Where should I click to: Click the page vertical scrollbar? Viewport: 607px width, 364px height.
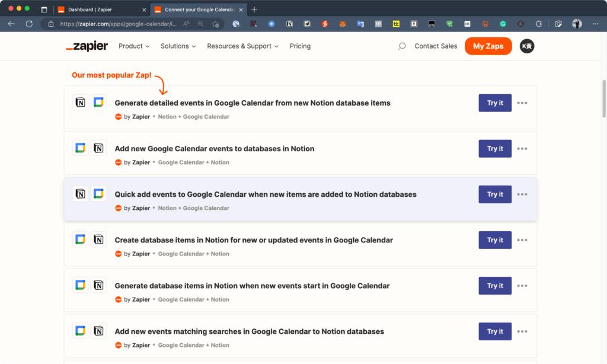point(603,99)
